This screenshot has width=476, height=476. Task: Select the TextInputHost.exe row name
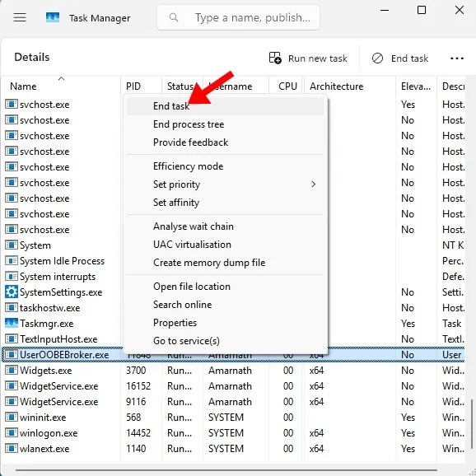[x=58, y=338]
